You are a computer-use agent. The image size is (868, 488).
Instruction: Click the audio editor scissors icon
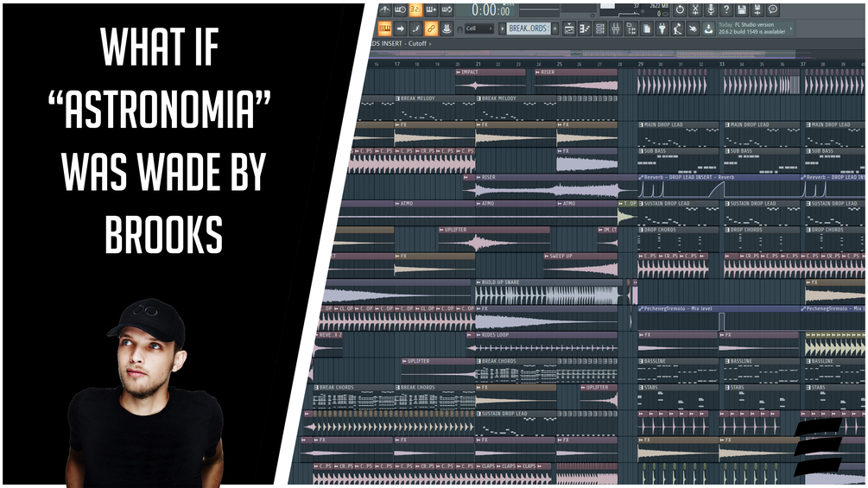(695, 10)
